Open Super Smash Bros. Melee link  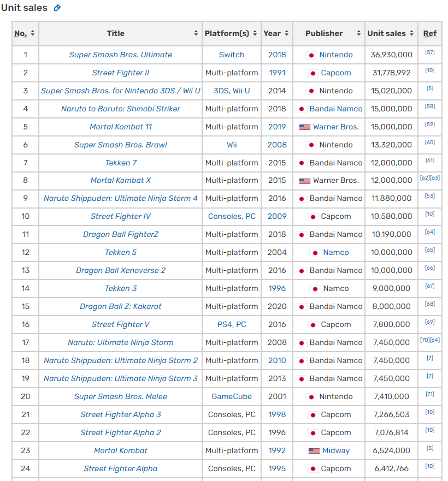(x=120, y=396)
